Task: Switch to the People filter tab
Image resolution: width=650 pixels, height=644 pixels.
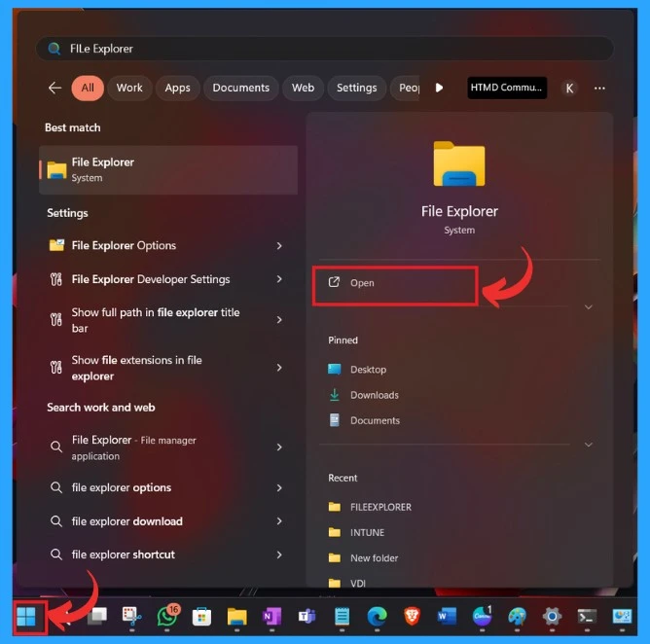Action: pyautogui.click(x=406, y=88)
